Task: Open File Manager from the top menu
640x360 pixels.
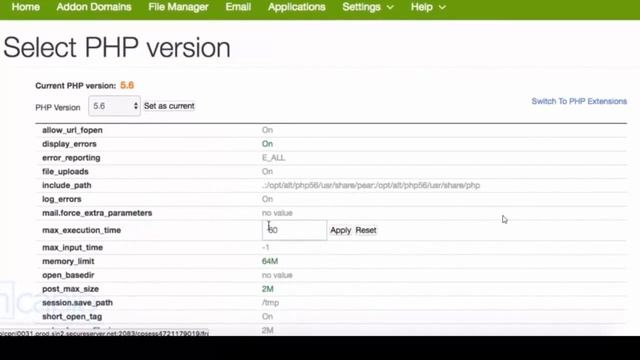Action: [x=178, y=7]
